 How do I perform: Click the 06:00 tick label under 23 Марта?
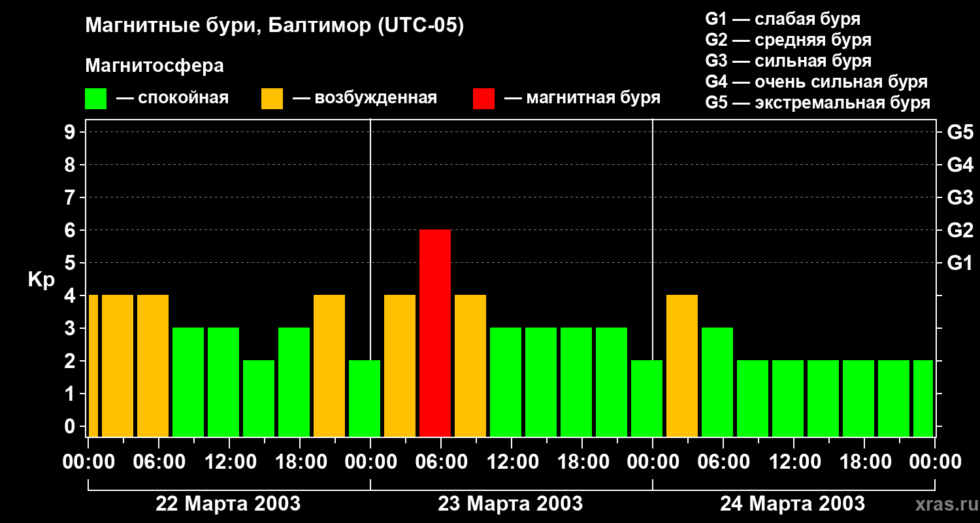click(441, 462)
